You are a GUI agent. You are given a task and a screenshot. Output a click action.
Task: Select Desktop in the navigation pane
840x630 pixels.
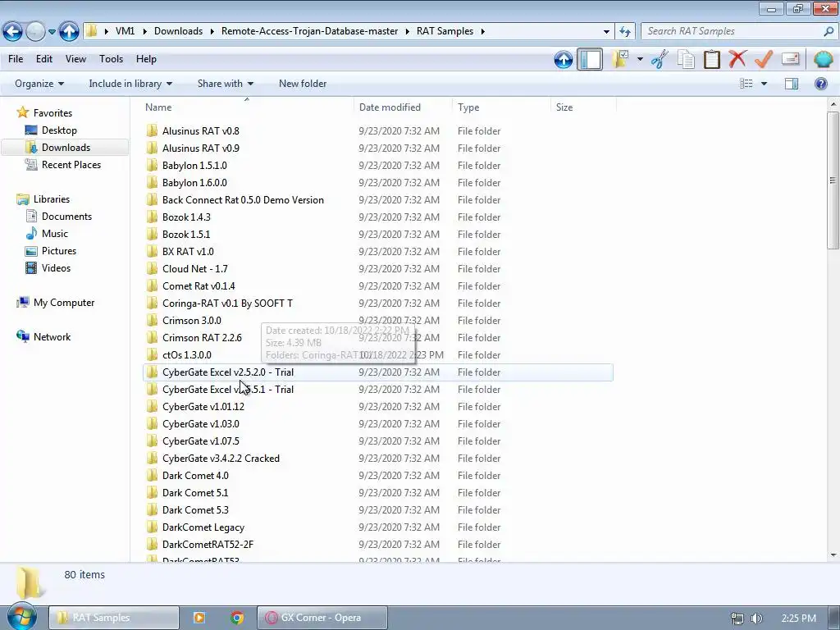pos(59,130)
